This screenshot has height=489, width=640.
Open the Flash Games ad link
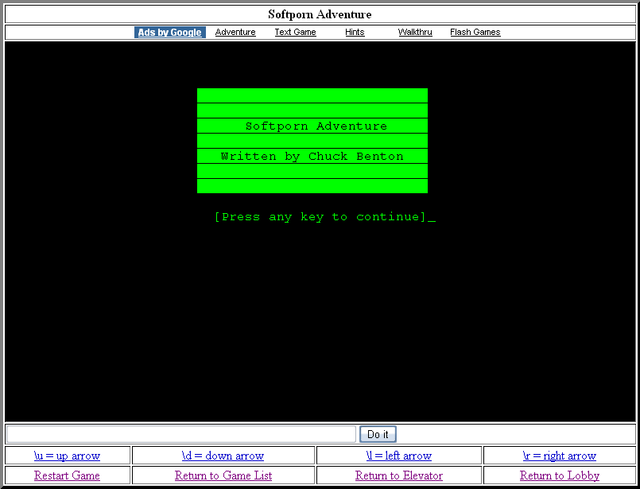pos(475,32)
